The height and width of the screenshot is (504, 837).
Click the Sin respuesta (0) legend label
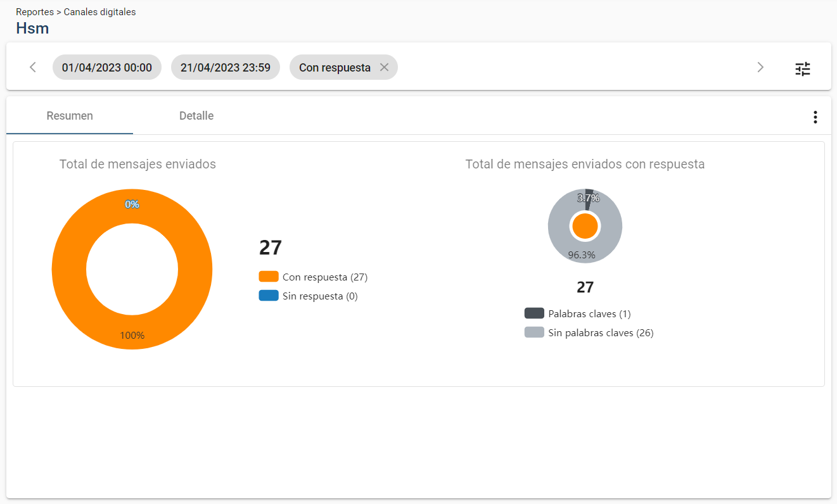pos(320,296)
